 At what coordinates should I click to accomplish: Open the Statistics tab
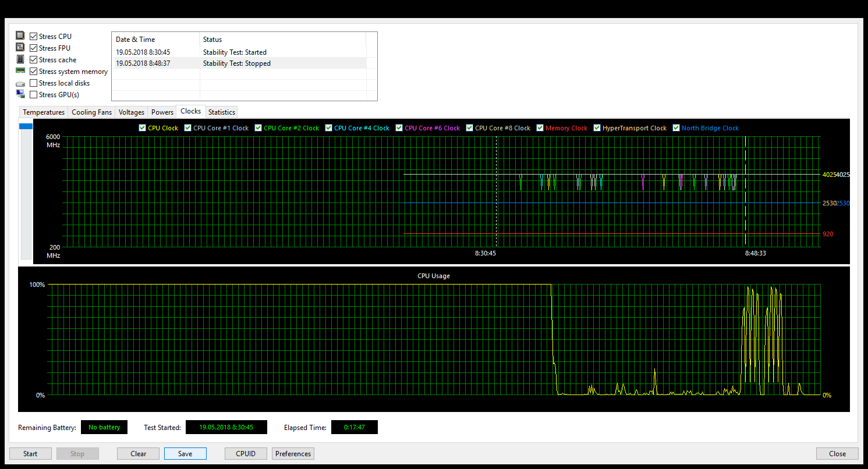[222, 112]
